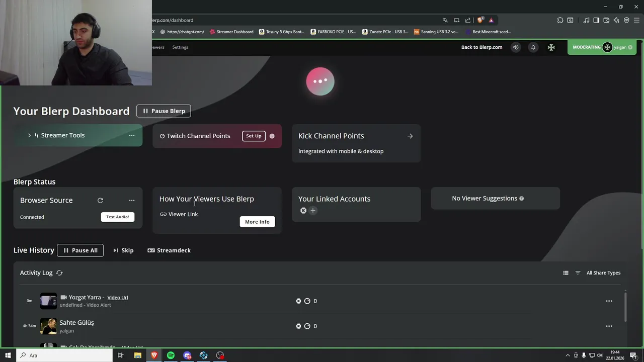The width and height of the screenshot is (644, 362).
Task: Open the Leo AI sparkle icon
Action: (616, 20)
